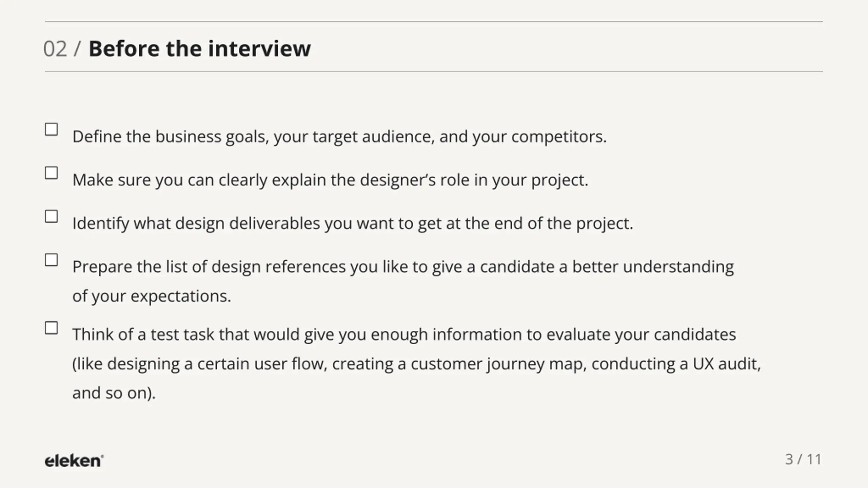
Task: Click the Think of a test task line
Action: 404,335
